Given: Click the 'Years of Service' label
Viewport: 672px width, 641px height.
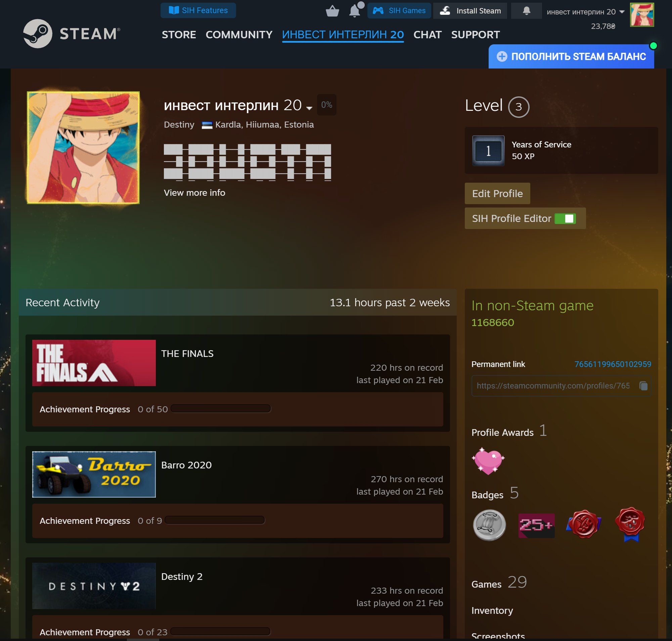Looking at the screenshot, I should 541,144.
